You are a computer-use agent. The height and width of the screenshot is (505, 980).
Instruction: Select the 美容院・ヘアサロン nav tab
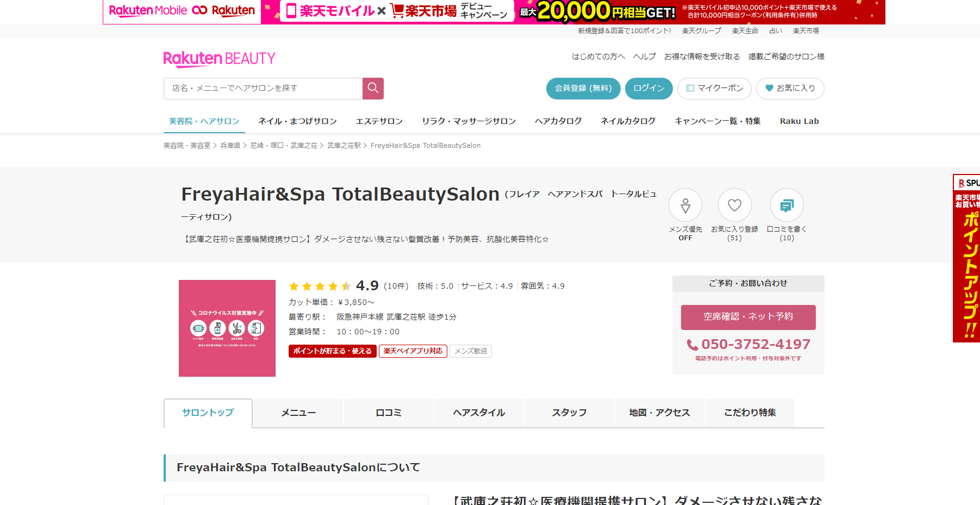[204, 121]
